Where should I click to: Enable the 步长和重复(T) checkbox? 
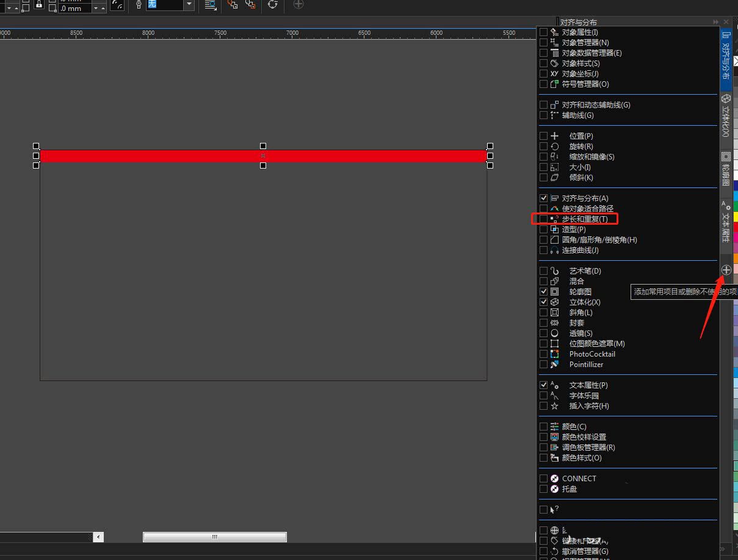[543, 219]
